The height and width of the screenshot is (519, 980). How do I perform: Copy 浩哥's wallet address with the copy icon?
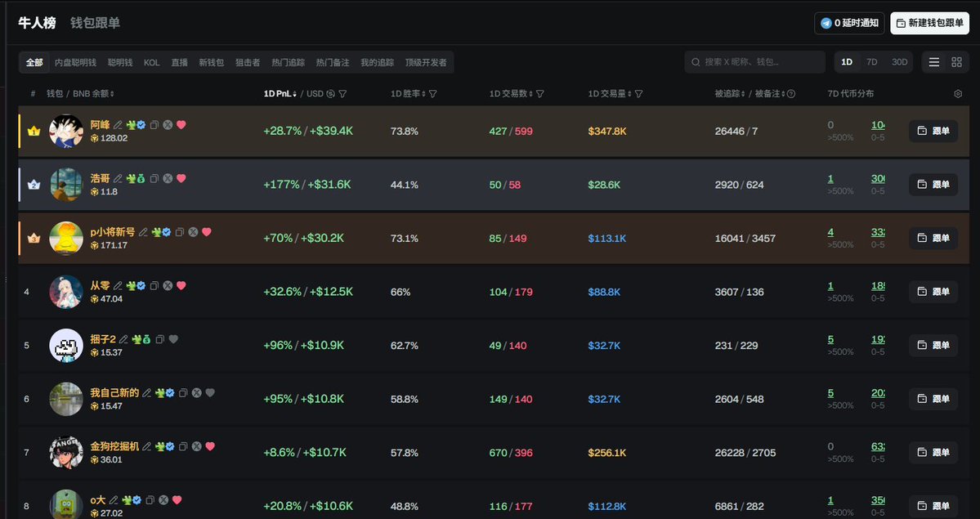coord(154,179)
